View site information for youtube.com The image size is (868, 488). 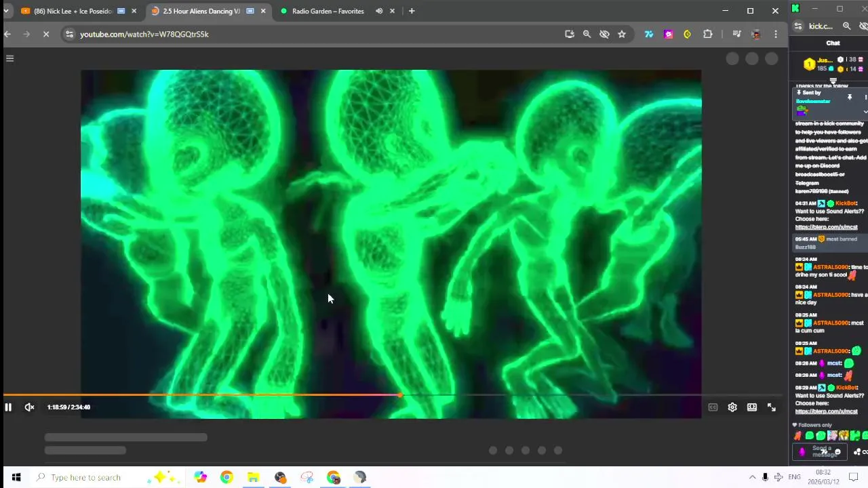click(x=69, y=34)
